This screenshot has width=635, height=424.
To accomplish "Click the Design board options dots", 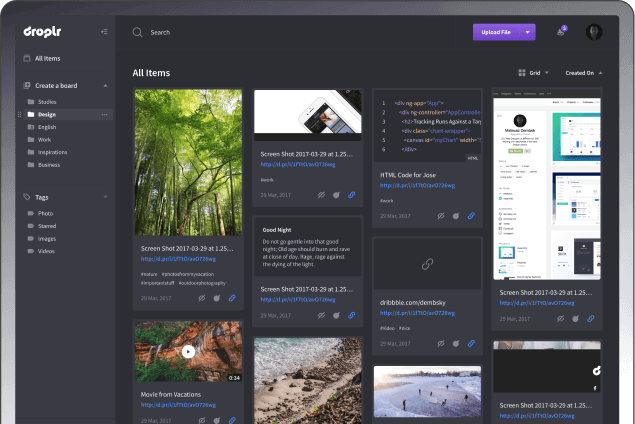I will coord(104,115).
